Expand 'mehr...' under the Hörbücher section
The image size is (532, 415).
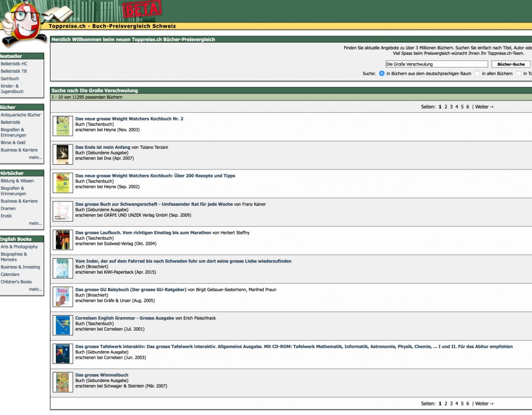[35, 223]
